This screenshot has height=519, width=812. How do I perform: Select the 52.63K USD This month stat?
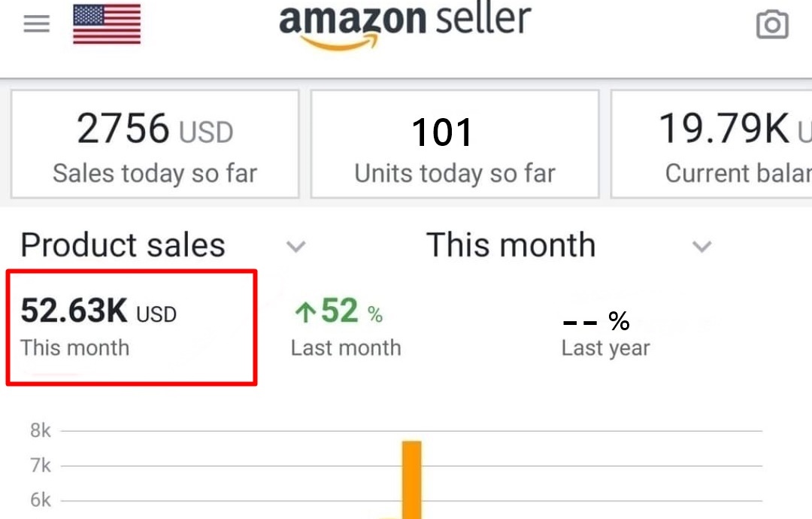click(x=132, y=327)
